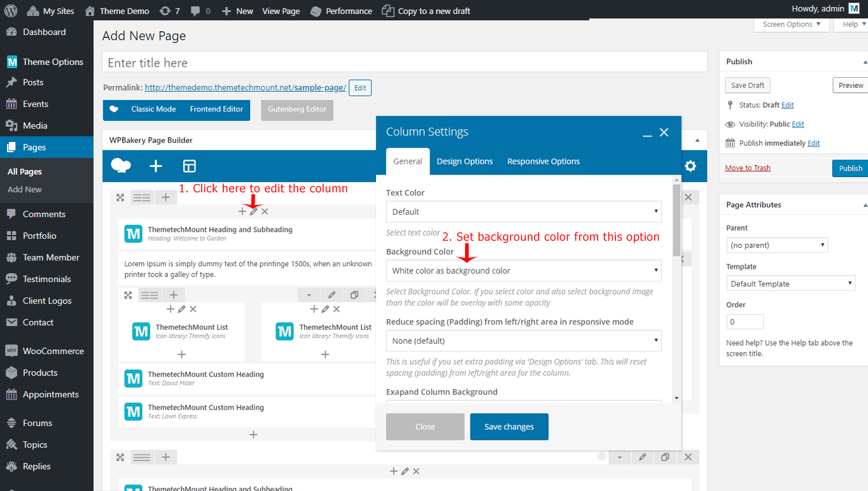Click the WPBakery add element plus icon
Viewport: 868px width, 491px height.
[156, 166]
